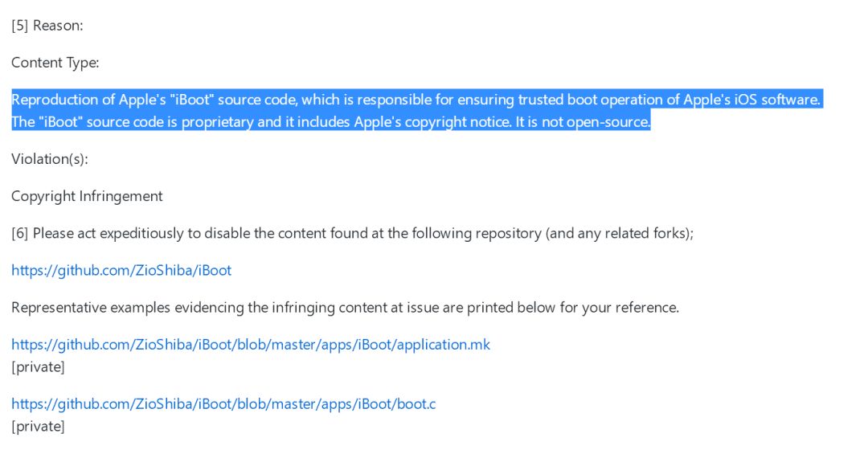This screenshot has height=454, width=868.
Task: Open the boot.c file link
Action: pyautogui.click(x=223, y=403)
